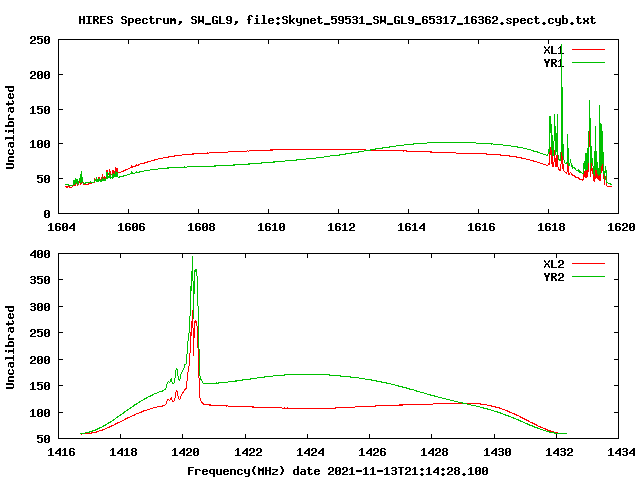Click the 1618 tick label
Viewport: 640px width, 480px height.
point(551,227)
